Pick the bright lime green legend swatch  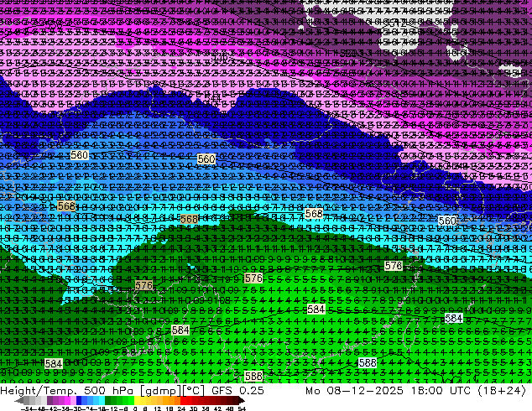[x=131, y=400]
